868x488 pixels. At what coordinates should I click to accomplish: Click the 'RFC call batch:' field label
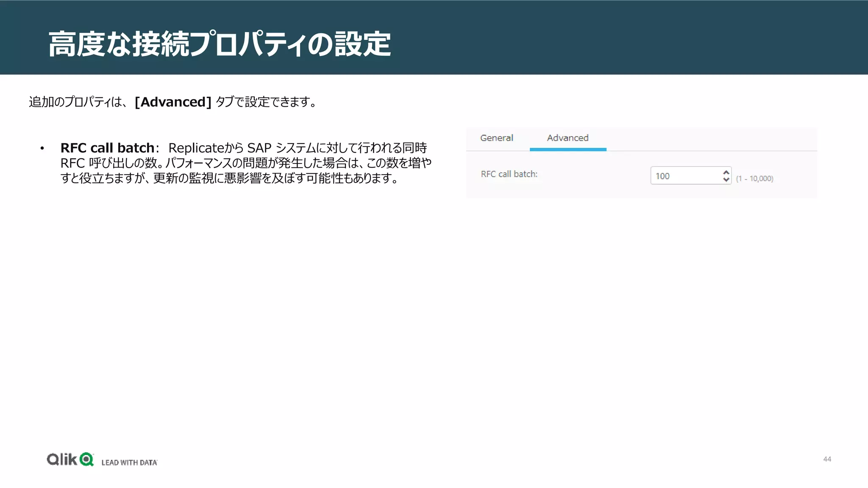(509, 174)
